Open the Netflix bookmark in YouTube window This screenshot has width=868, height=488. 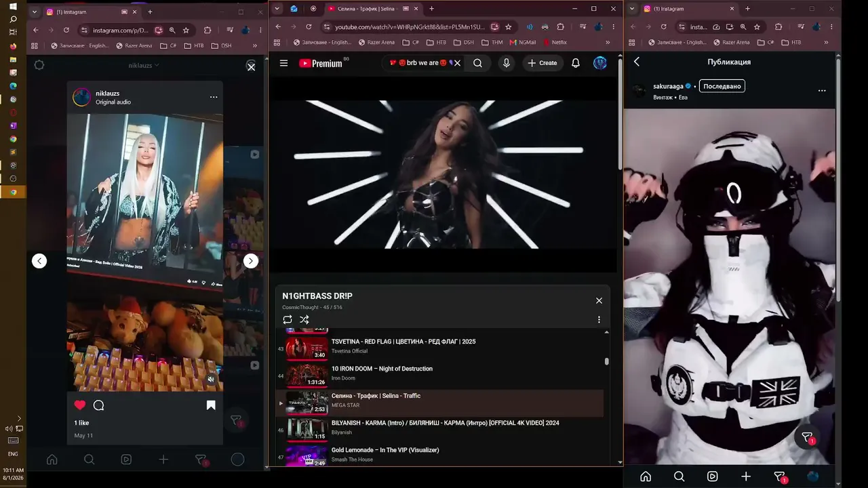(x=554, y=42)
